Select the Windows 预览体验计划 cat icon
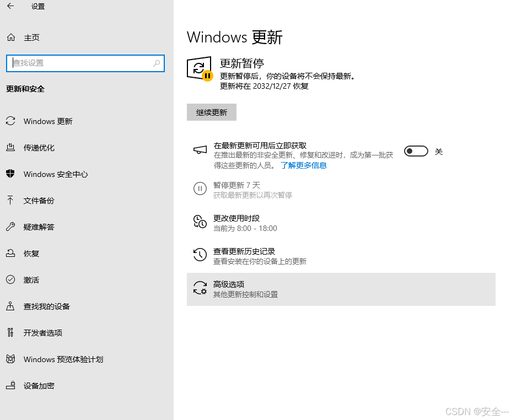Viewport: 511px width, 420px height. point(10,359)
